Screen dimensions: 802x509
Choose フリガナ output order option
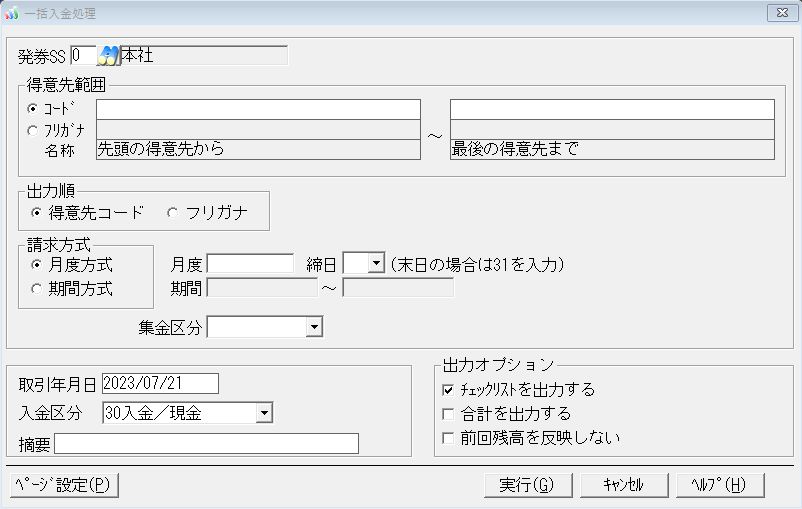pyautogui.click(x=172, y=212)
